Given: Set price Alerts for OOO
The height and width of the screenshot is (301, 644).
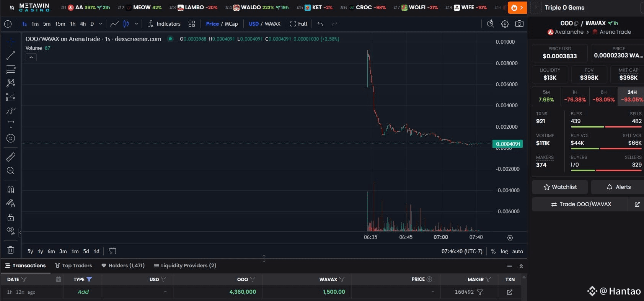Looking at the screenshot, I should tap(618, 187).
